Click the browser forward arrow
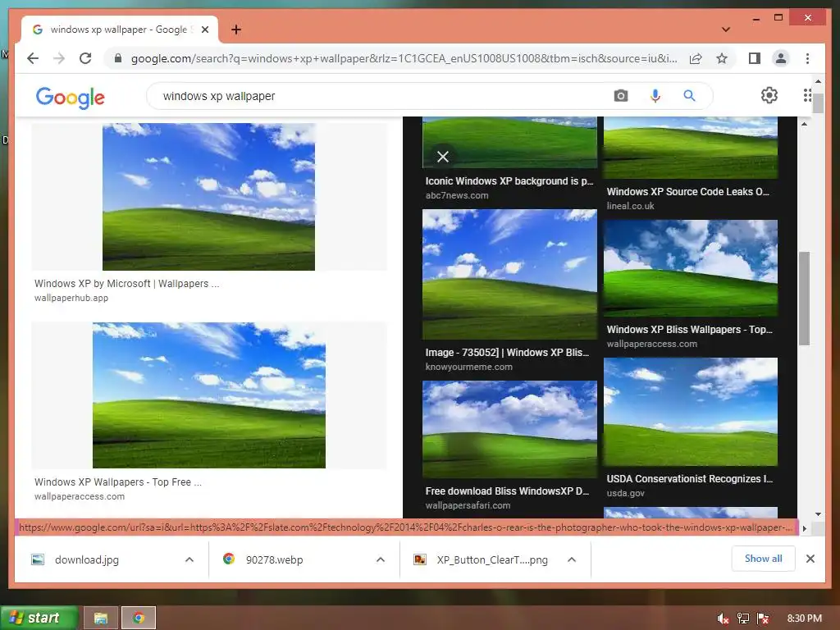This screenshot has width=840, height=630. coord(59,58)
